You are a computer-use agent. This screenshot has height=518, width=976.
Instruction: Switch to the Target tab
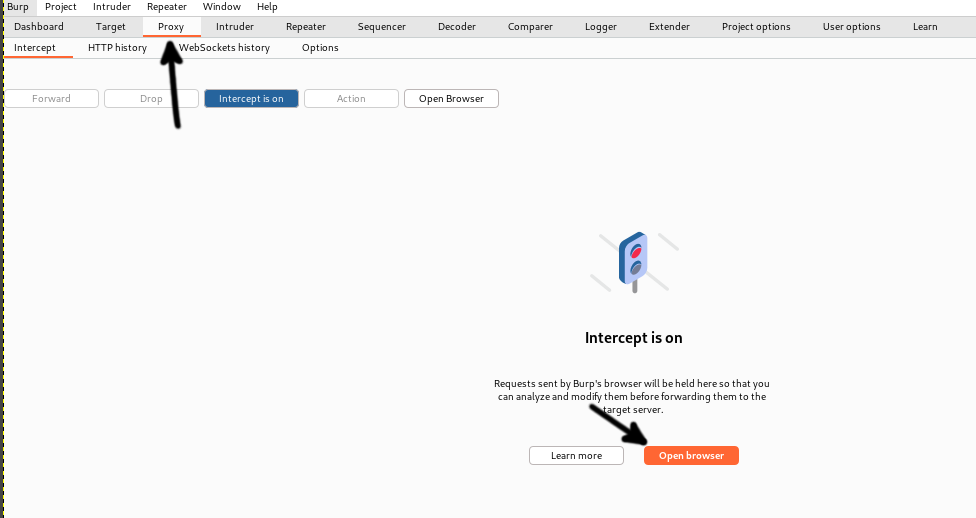pyautogui.click(x=111, y=27)
